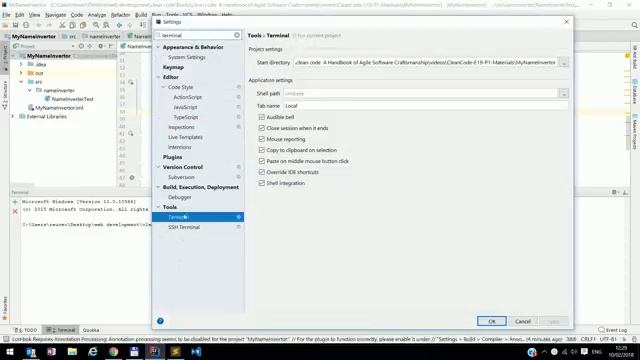Click the Find magnifier icon

[x=96, y=25]
